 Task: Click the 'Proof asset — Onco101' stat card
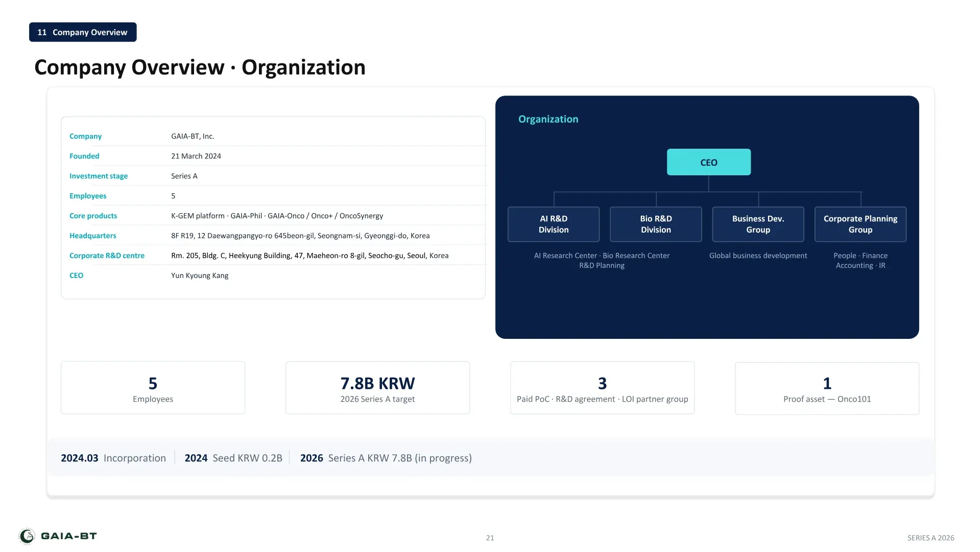(827, 388)
